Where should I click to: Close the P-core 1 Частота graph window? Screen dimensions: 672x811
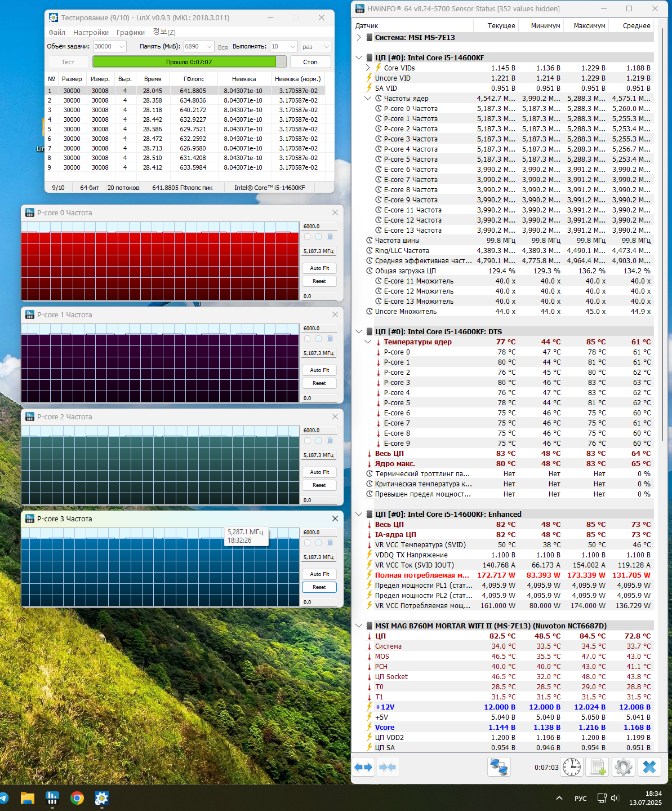(335, 314)
